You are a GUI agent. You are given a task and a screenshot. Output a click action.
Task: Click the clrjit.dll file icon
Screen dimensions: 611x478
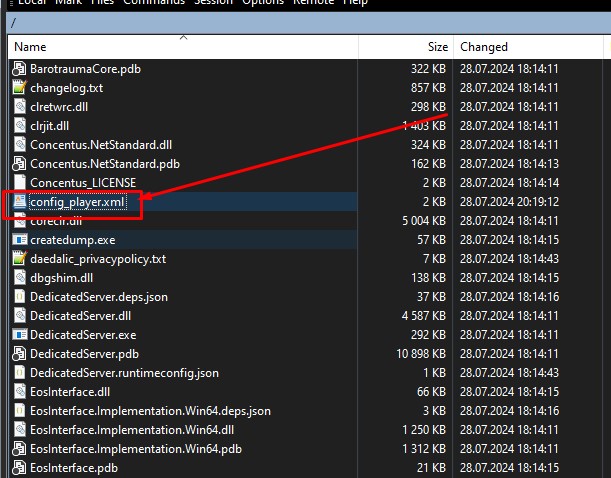tap(19, 126)
